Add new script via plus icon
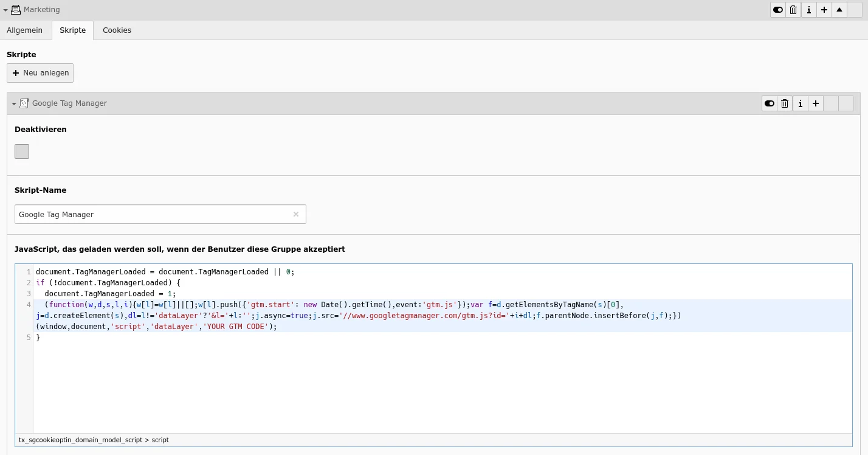This screenshot has width=868, height=455. [x=815, y=103]
